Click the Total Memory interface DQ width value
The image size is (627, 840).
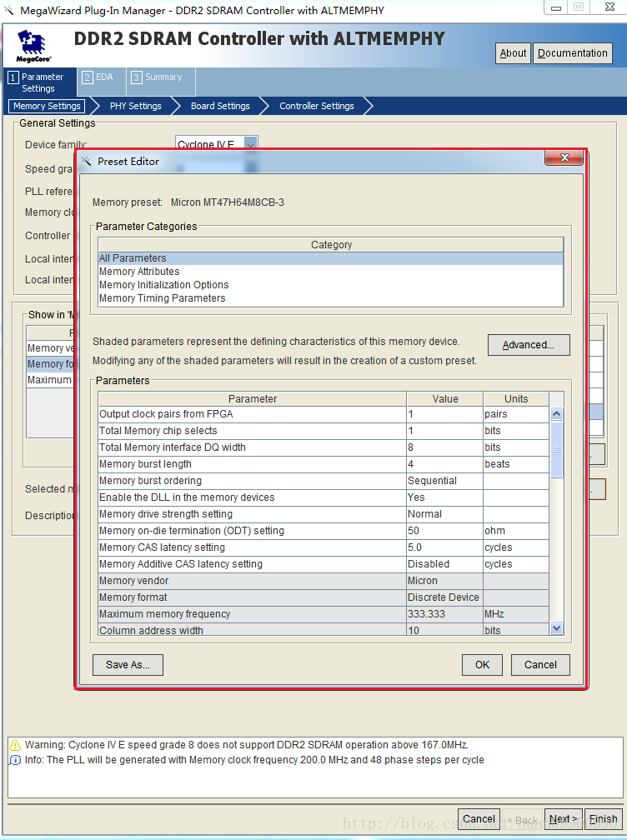click(x=444, y=447)
